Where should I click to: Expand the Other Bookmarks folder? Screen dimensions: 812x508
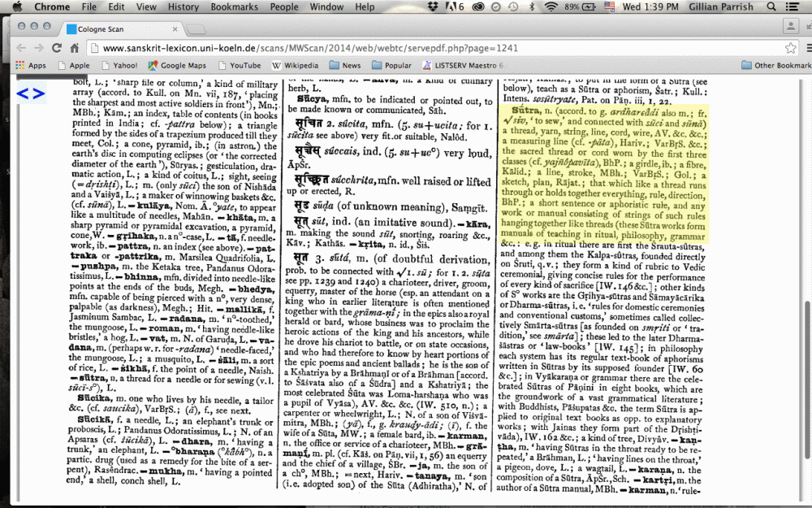(775, 65)
